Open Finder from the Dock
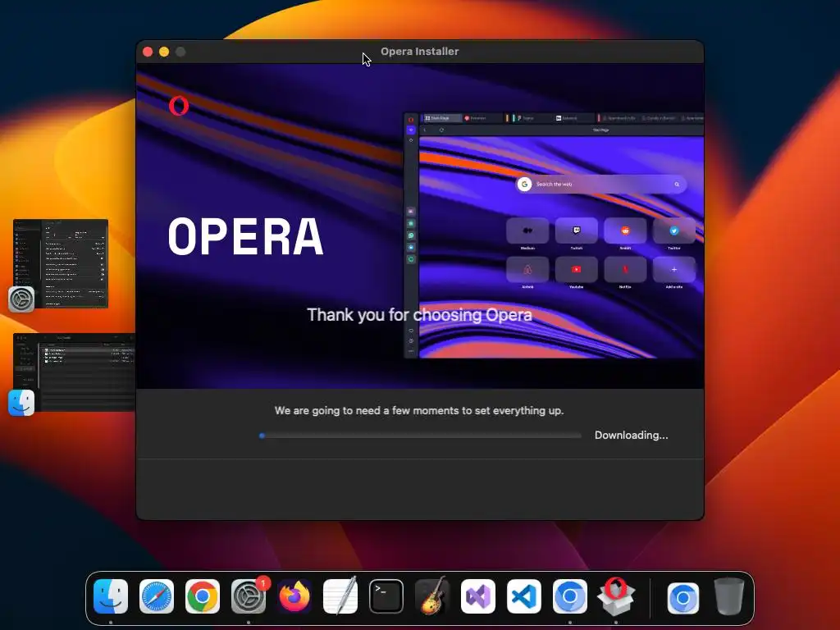Image resolution: width=840 pixels, height=630 pixels. click(111, 596)
